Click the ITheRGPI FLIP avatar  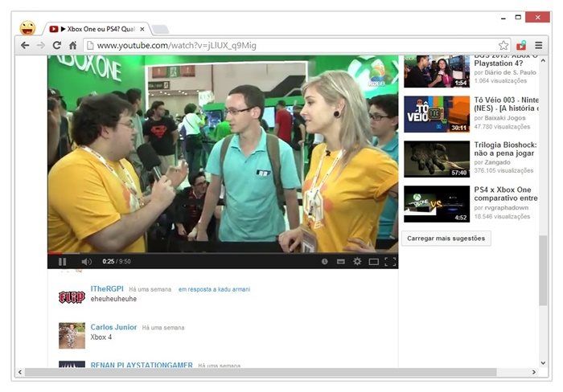click(x=72, y=297)
